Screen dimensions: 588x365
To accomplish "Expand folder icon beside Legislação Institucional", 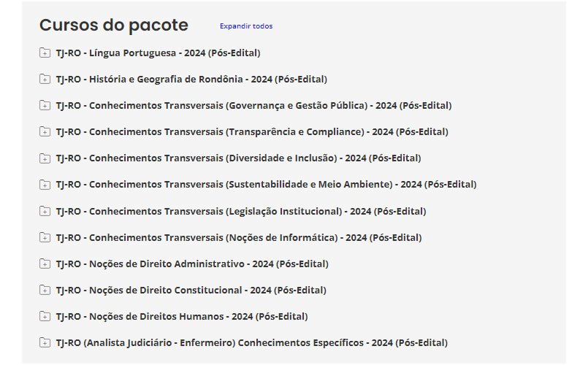I will pyautogui.click(x=45, y=211).
